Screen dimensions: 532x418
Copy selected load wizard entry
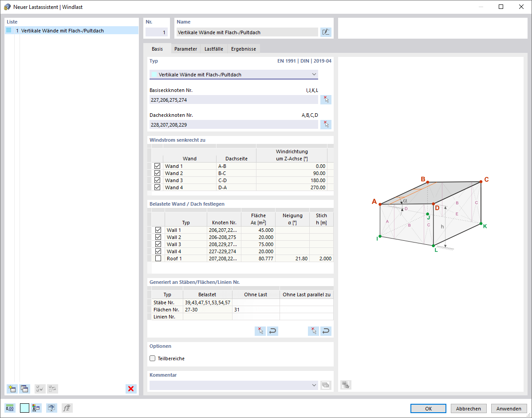[x=24, y=388]
